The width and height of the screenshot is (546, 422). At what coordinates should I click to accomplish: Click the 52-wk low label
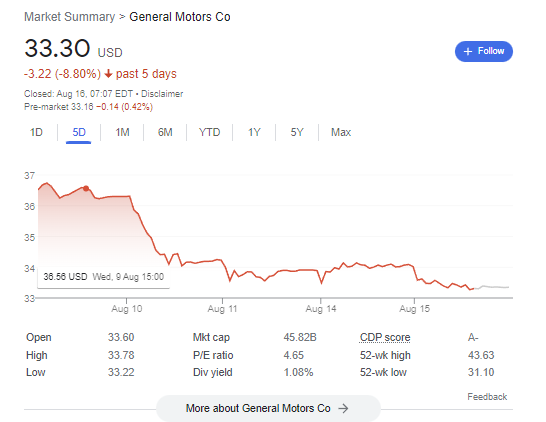[383, 372]
